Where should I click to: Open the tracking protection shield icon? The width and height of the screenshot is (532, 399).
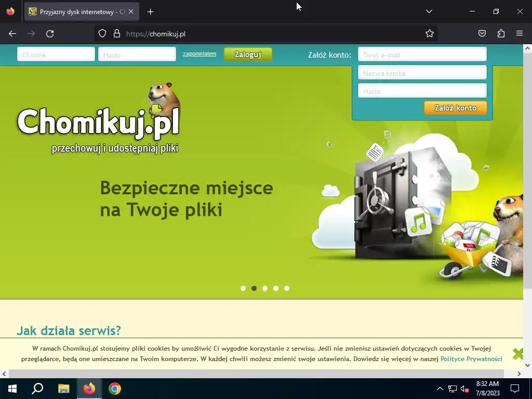click(x=102, y=34)
